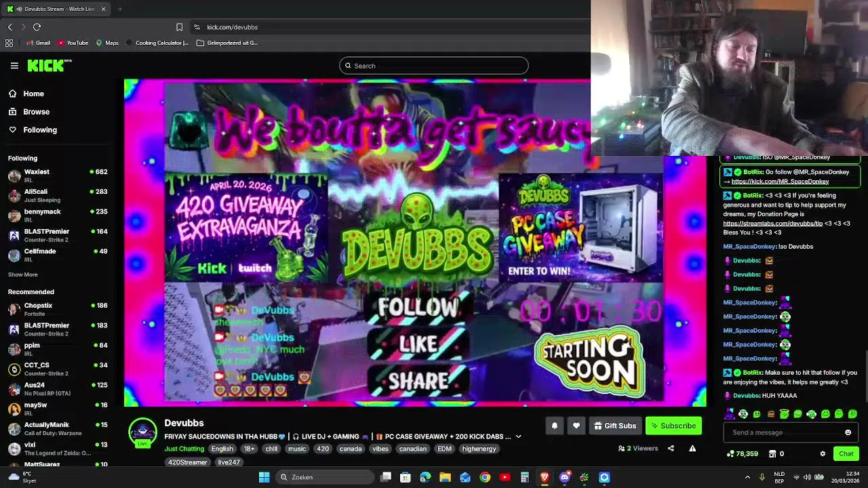The width and height of the screenshot is (868, 488).
Task: Expand Following list with Show More
Action: tap(23, 274)
